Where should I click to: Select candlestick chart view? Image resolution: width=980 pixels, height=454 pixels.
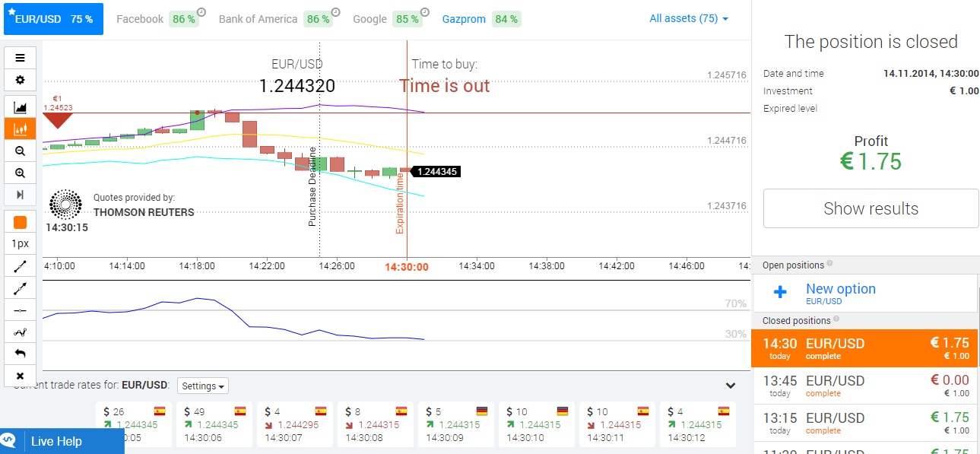point(20,129)
